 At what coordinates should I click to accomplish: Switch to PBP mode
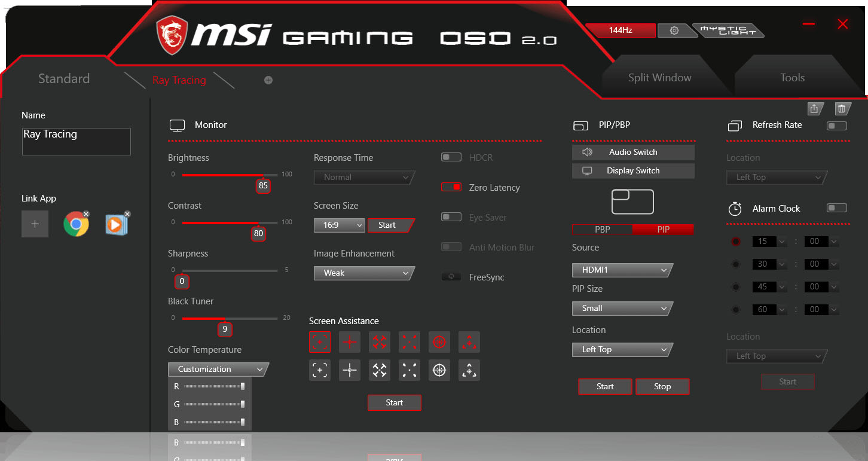click(x=603, y=230)
